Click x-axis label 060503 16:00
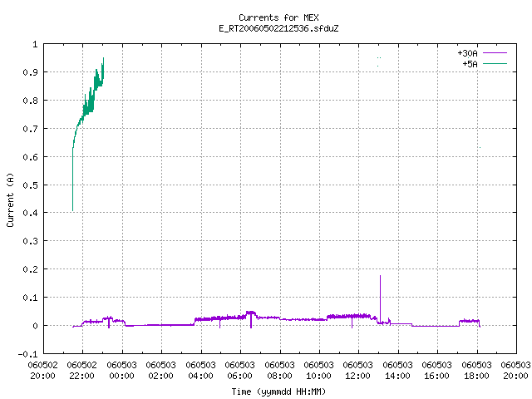 click(x=437, y=371)
